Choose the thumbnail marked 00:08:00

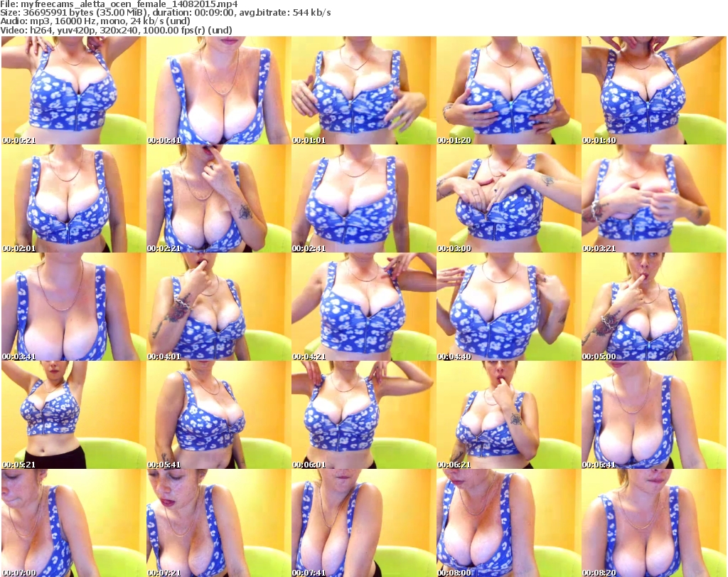(x=509, y=523)
